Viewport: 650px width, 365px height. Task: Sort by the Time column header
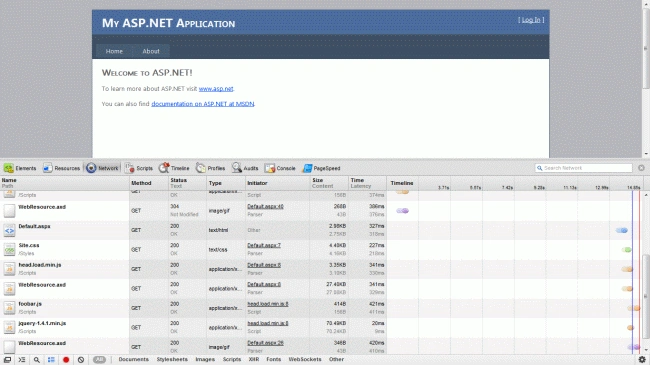pyautogui.click(x=367, y=183)
